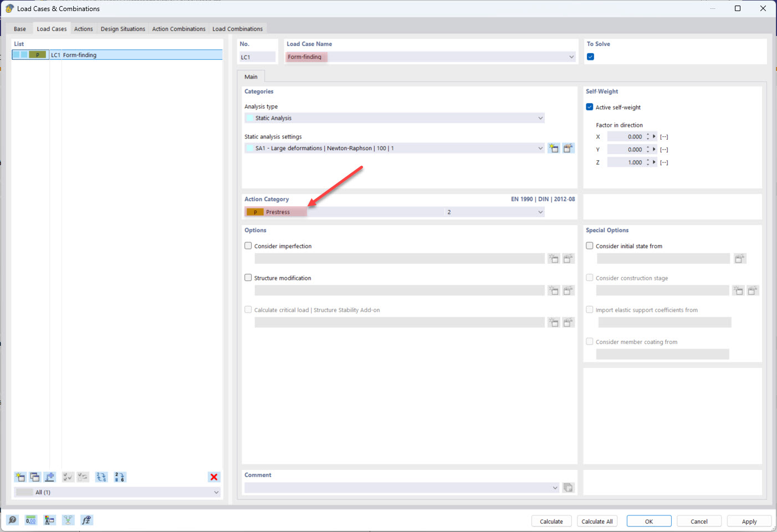This screenshot has height=532, width=777.
Task: Uncheck the To Solve checkbox
Action: (590, 56)
